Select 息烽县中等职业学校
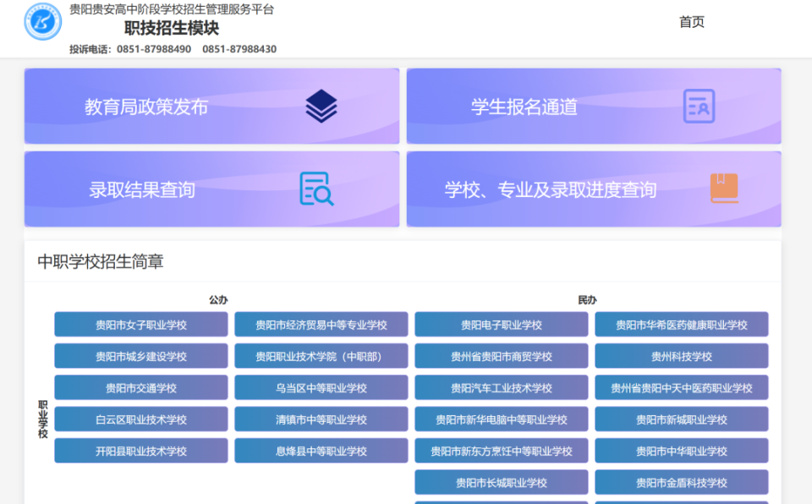This screenshot has width=812, height=504. pyautogui.click(x=321, y=452)
